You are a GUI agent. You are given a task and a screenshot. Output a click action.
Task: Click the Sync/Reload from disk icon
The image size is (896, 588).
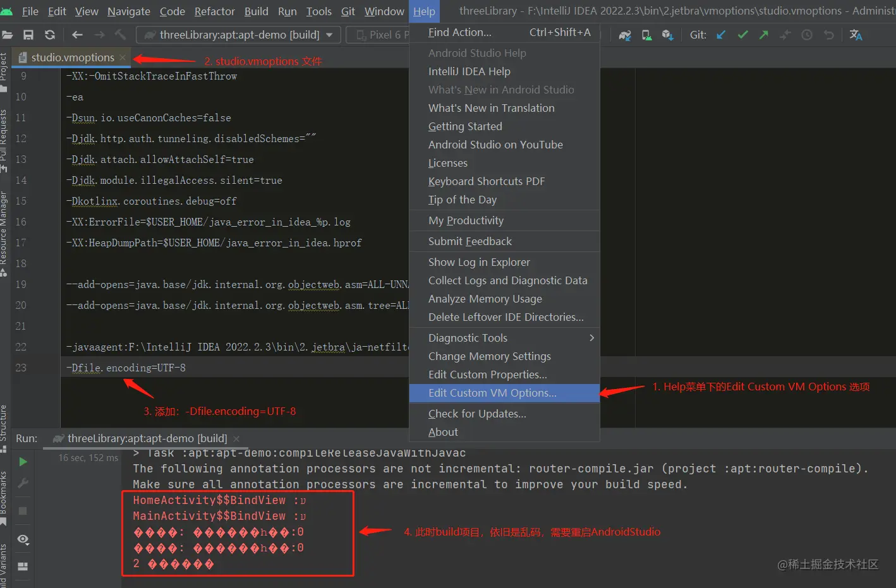pos(50,35)
